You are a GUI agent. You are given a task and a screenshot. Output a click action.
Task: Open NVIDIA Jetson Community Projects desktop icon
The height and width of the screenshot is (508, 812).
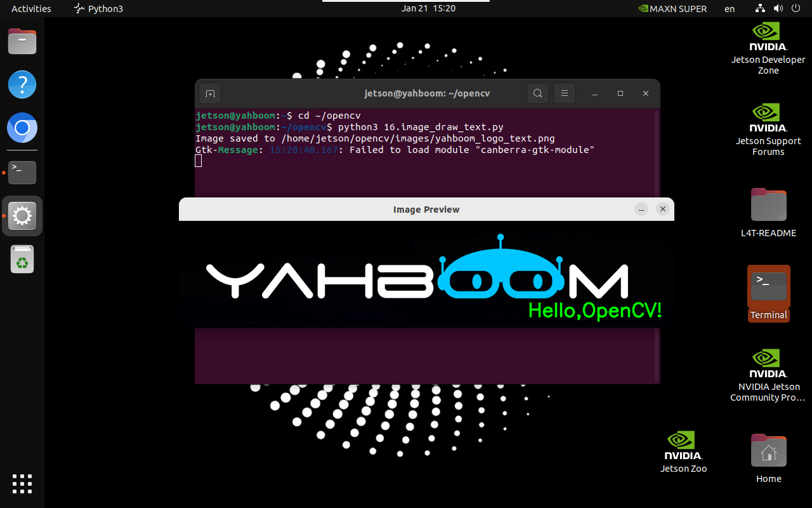[768, 375]
